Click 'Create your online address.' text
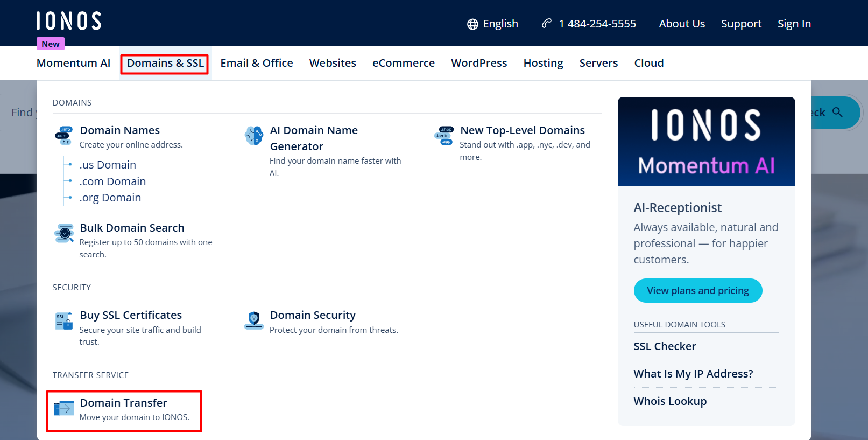 [x=131, y=145]
